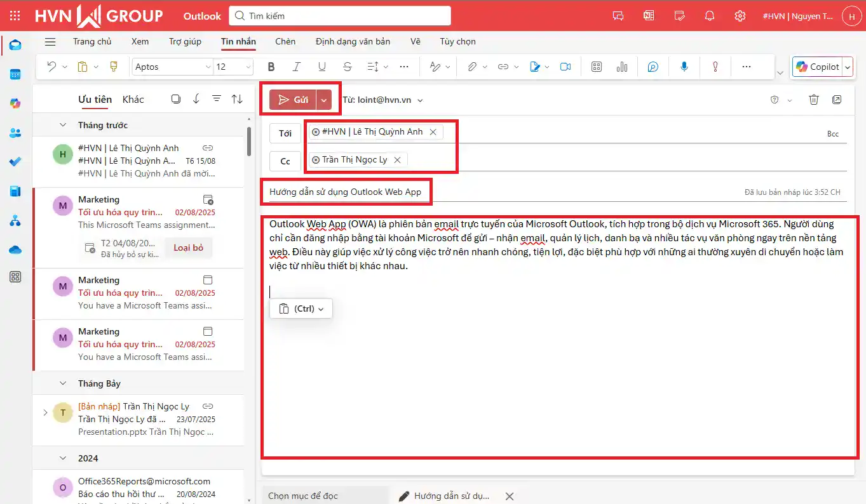Screen dimensions: 866x504
Task: Open Teams chat icon in header
Action: (618, 16)
